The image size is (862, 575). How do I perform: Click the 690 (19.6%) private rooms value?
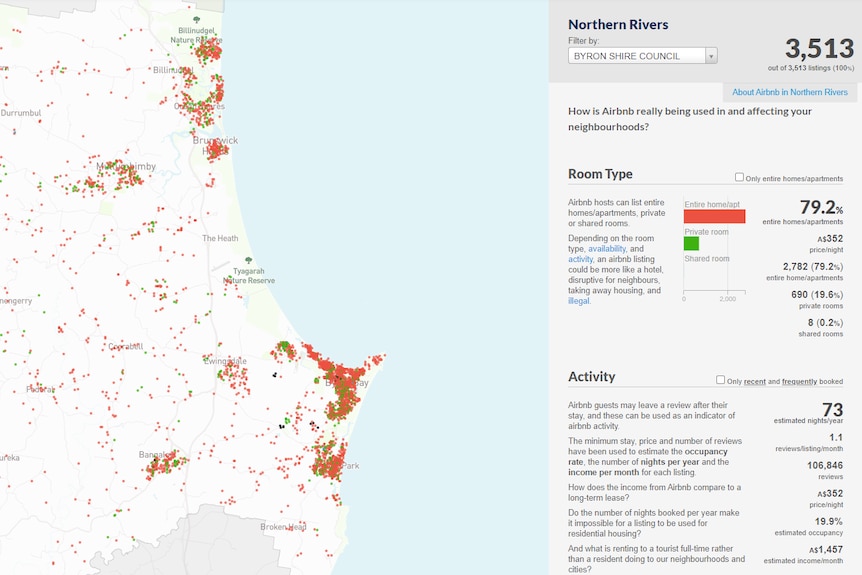pos(817,295)
